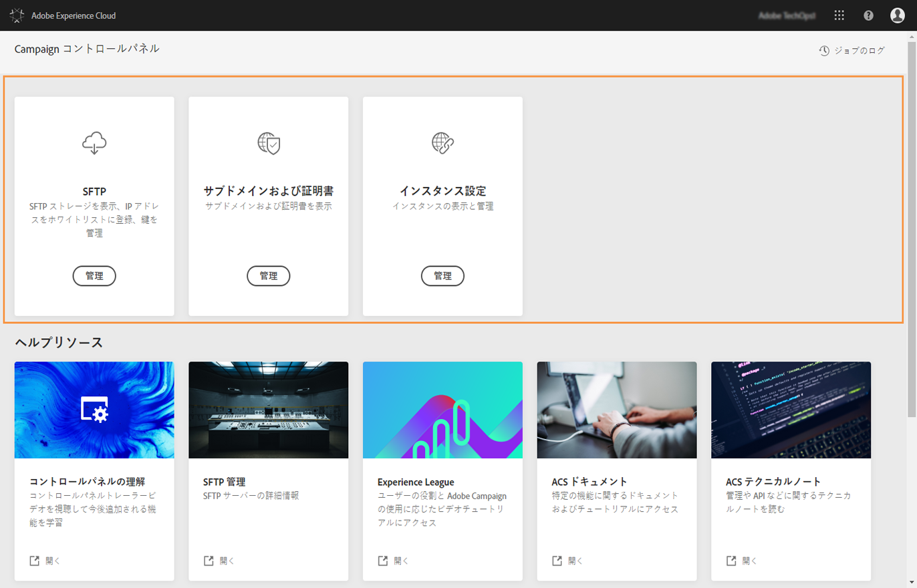
Task: Open the user profile avatar
Action: click(x=898, y=15)
